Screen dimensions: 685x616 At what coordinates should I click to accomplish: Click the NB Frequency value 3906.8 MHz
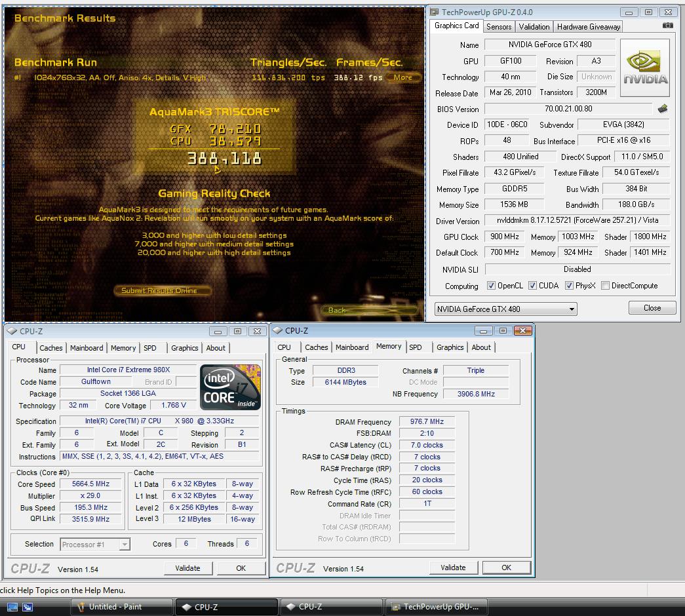pyautogui.click(x=476, y=394)
